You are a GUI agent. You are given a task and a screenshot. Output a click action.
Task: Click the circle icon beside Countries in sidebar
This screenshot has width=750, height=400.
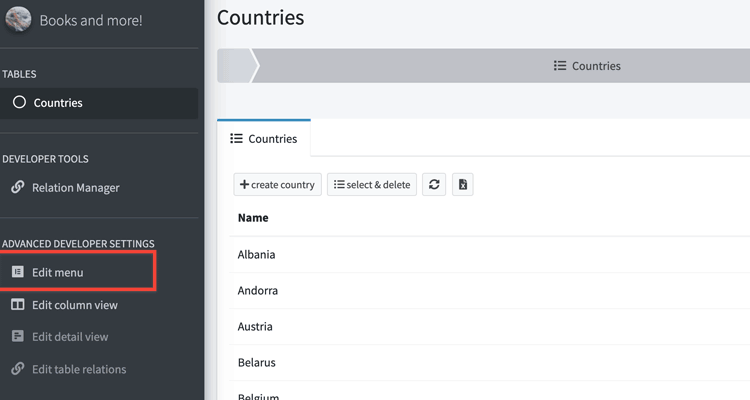(19, 103)
